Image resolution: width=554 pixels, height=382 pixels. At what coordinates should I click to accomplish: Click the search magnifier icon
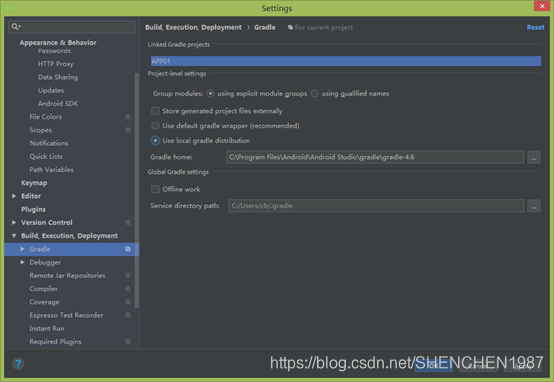[x=16, y=27]
